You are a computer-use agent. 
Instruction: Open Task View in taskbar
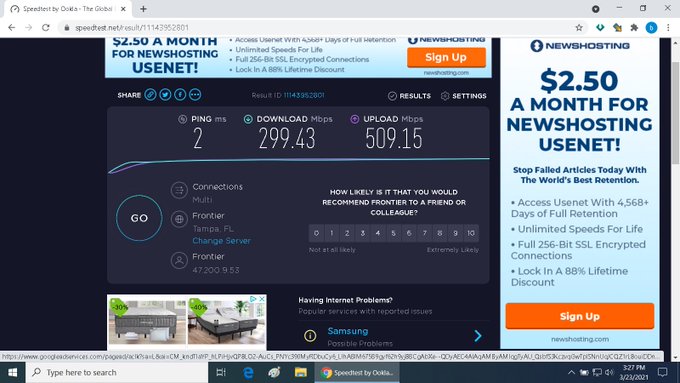click(x=221, y=372)
